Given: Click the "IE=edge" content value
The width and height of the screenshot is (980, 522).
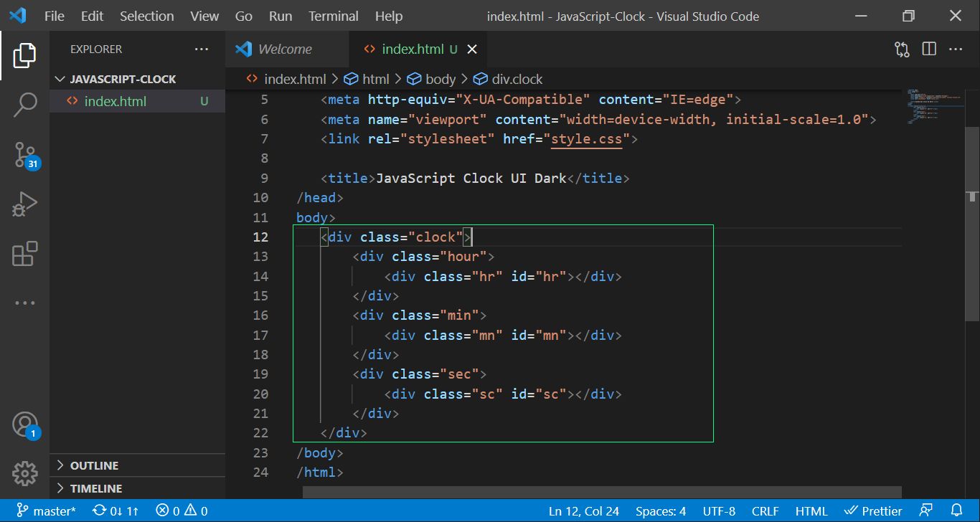Looking at the screenshot, I should click(694, 99).
